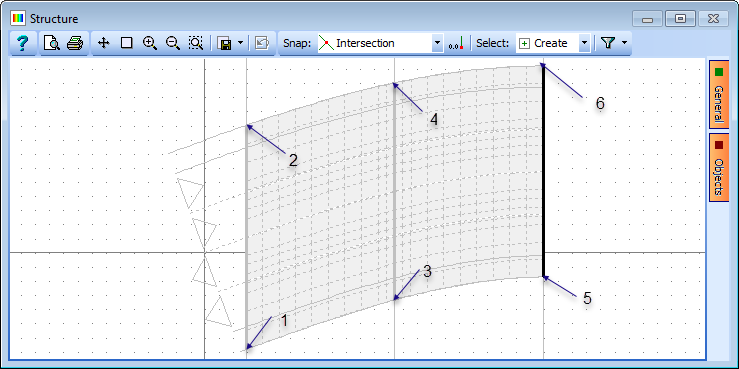Expand the save icon's dropdown arrow

pyautogui.click(x=240, y=43)
